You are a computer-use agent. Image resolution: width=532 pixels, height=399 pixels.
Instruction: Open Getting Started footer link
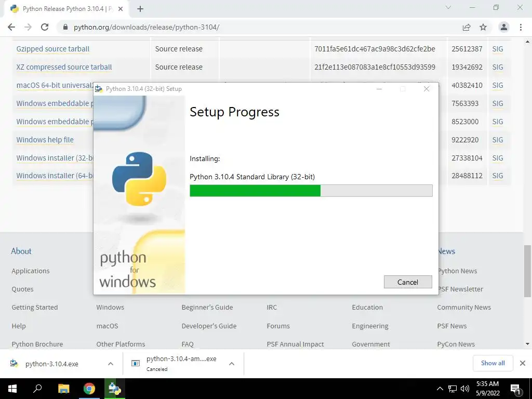click(35, 308)
